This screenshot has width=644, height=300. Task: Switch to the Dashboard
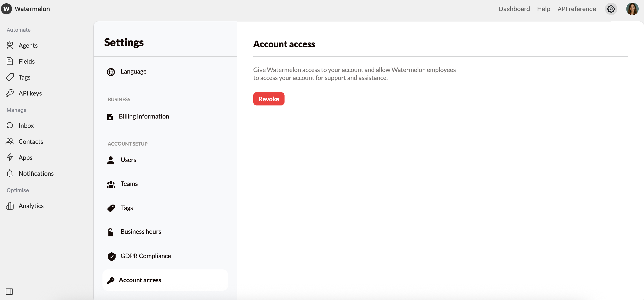[x=514, y=9]
